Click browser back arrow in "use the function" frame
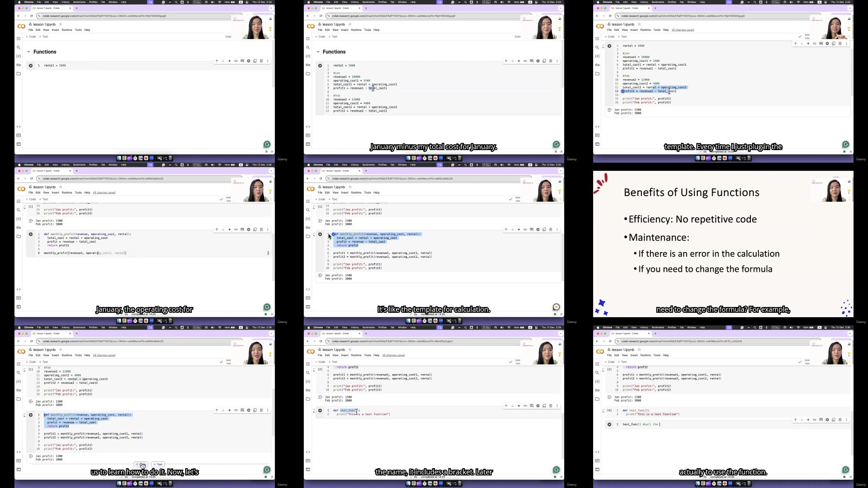Screen dimensions: 868x488 click(x=597, y=341)
